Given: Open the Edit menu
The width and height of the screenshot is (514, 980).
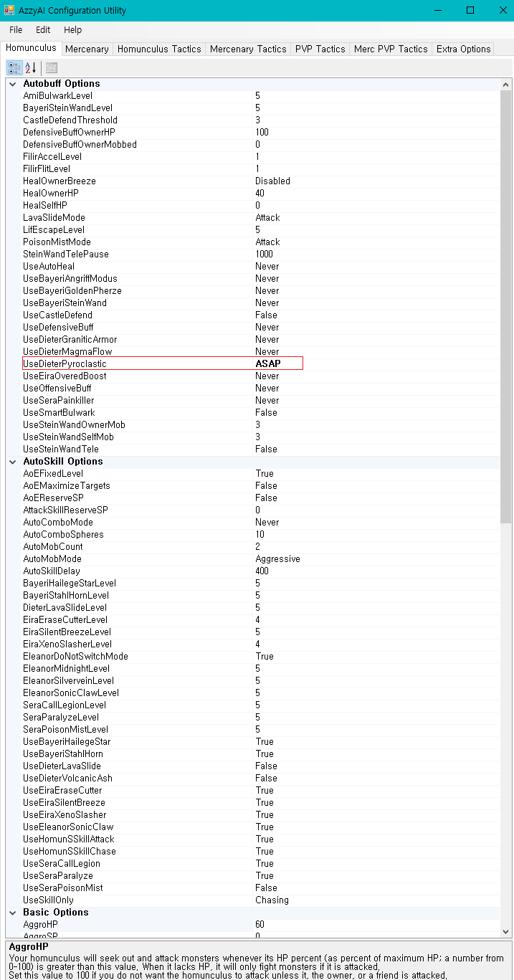Looking at the screenshot, I should 43,30.
